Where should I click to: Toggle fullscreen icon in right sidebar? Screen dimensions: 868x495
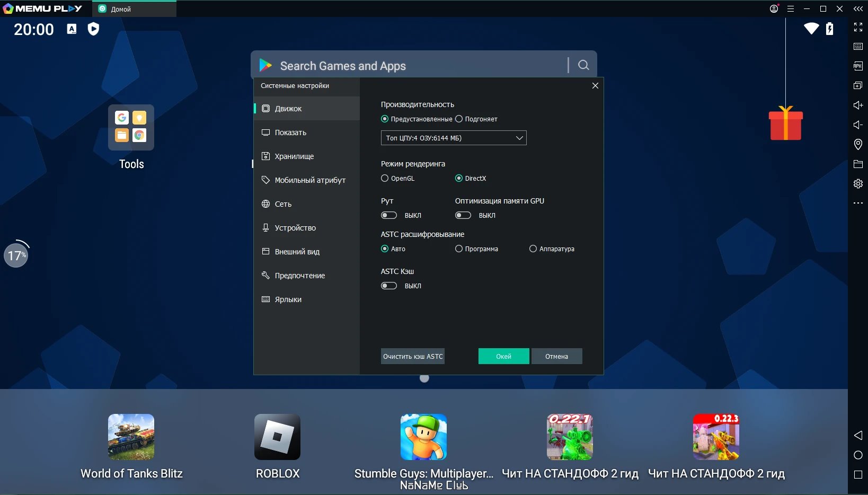[x=858, y=27]
